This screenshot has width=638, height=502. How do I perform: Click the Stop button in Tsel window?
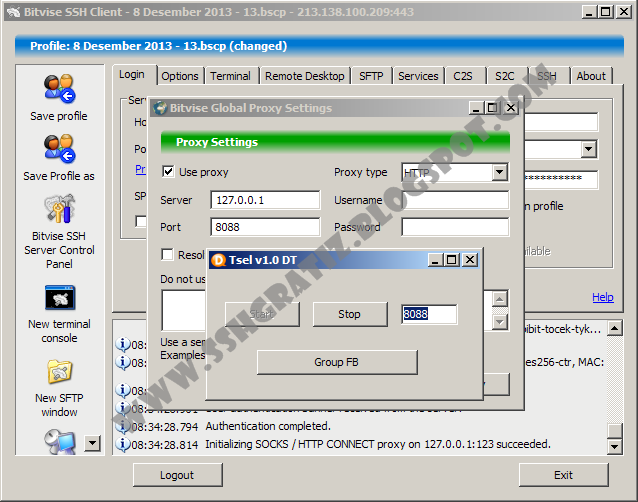(350, 314)
